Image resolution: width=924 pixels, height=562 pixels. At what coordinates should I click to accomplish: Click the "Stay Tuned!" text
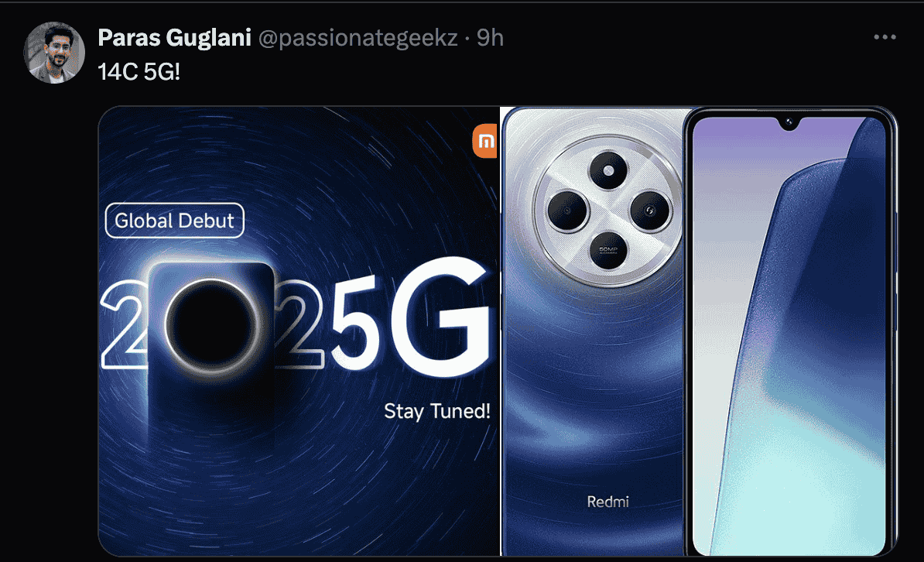coord(436,411)
